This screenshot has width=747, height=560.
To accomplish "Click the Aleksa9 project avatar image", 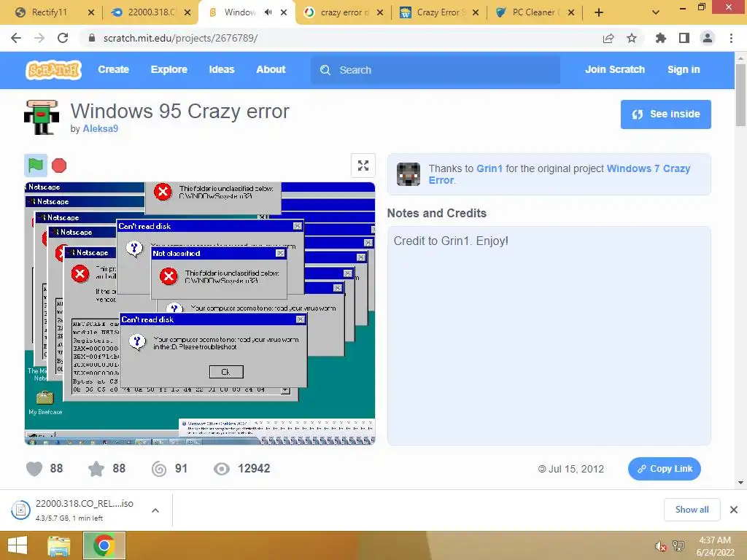I will (x=42, y=117).
